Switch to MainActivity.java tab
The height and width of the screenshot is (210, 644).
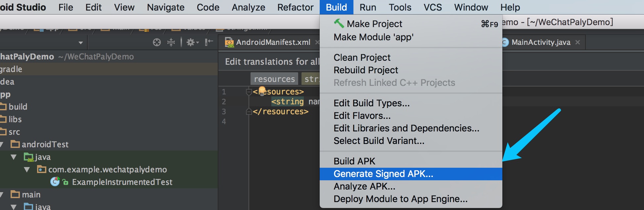coord(540,42)
